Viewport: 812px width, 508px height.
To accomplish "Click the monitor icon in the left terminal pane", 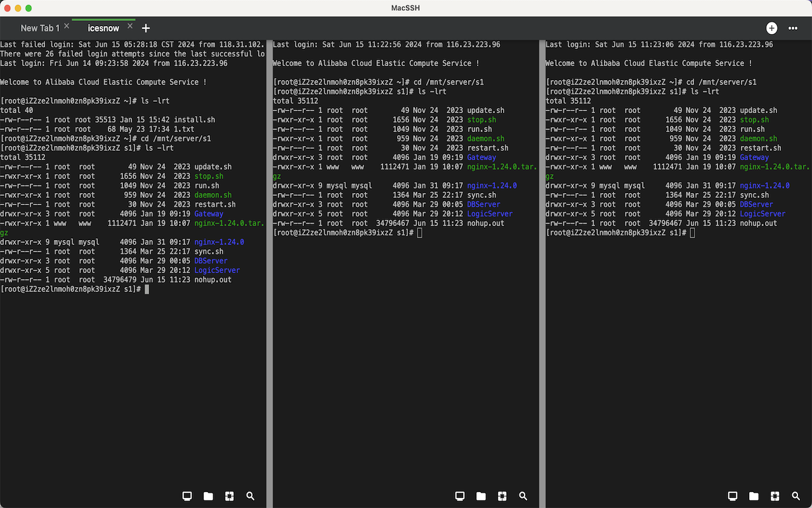I will pyautogui.click(x=187, y=496).
